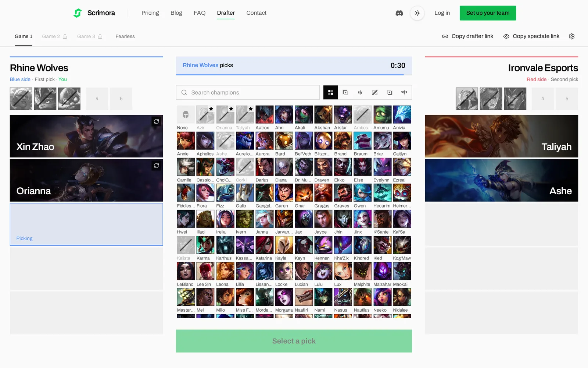Viewport: 588px width, 368px height.
Task: Focus the Search champions field
Action: tap(248, 92)
